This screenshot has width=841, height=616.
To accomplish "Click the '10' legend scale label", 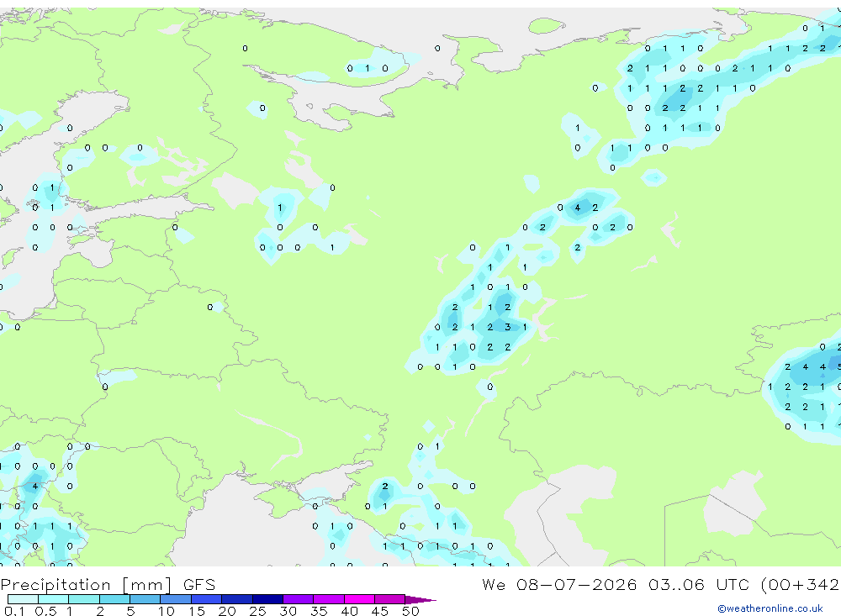I will 167,611.
